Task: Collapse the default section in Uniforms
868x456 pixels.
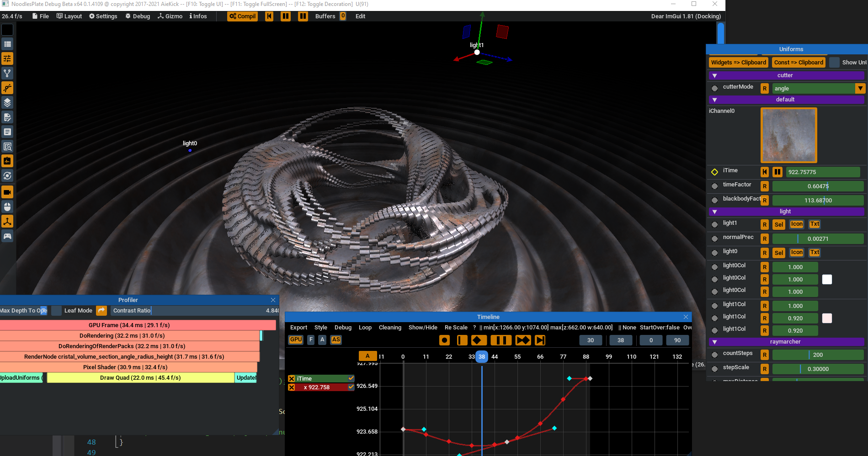Action: (715, 100)
